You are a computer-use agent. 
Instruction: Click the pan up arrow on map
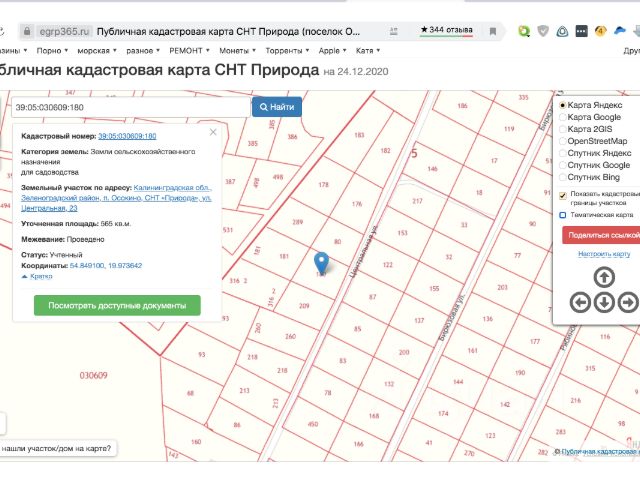pos(604,277)
